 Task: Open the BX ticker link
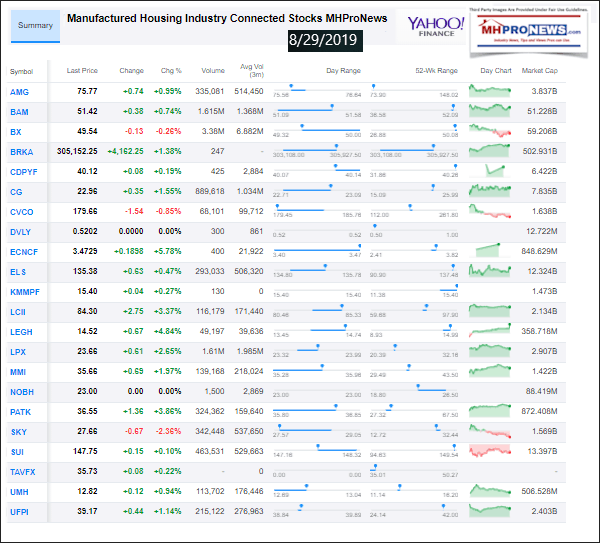point(16,132)
